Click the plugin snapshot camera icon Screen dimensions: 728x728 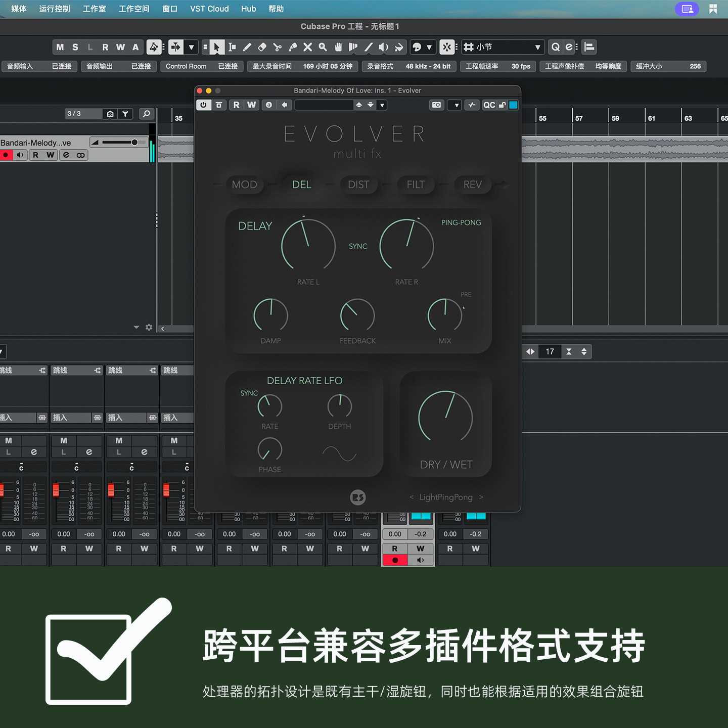436,105
